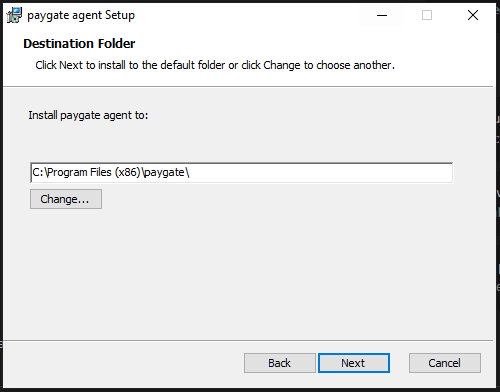
Task: Close the paygate agent Setup dialog
Action: [x=473, y=15]
